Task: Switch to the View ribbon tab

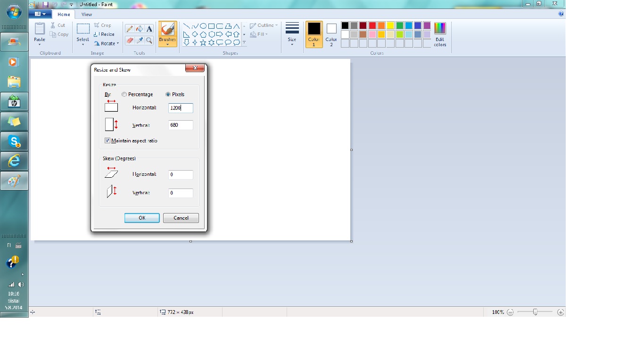Action: coord(87,15)
